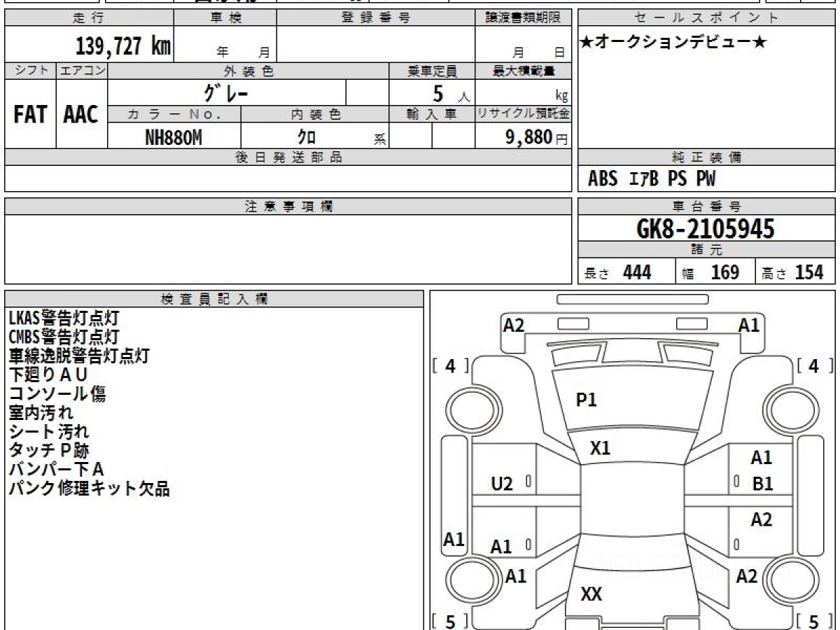
Task: Click the 諸元 header
Action: (707, 251)
